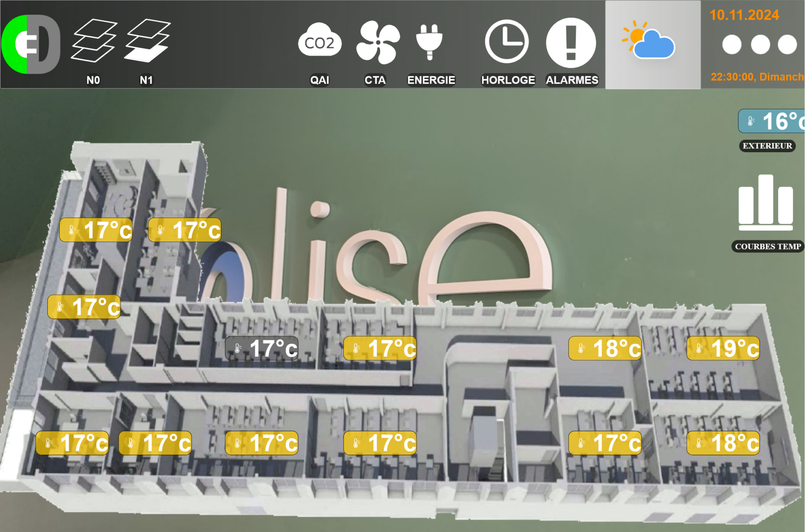805x532 pixels.
Task: Select the 18°c badge beside the 19°c badge
Action: click(x=605, y=348)
